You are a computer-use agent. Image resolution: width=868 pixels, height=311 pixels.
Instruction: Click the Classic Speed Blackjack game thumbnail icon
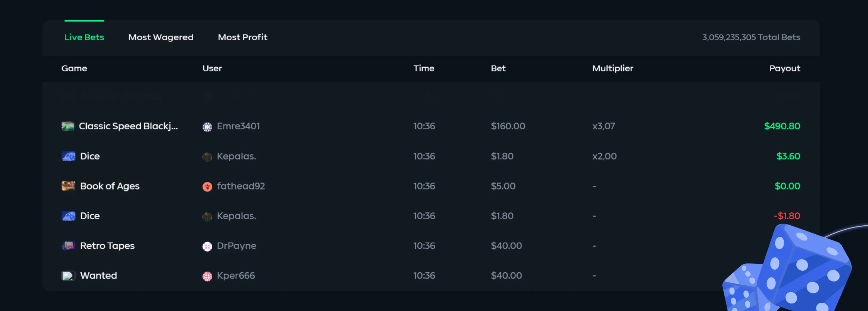tap(68, 126)
